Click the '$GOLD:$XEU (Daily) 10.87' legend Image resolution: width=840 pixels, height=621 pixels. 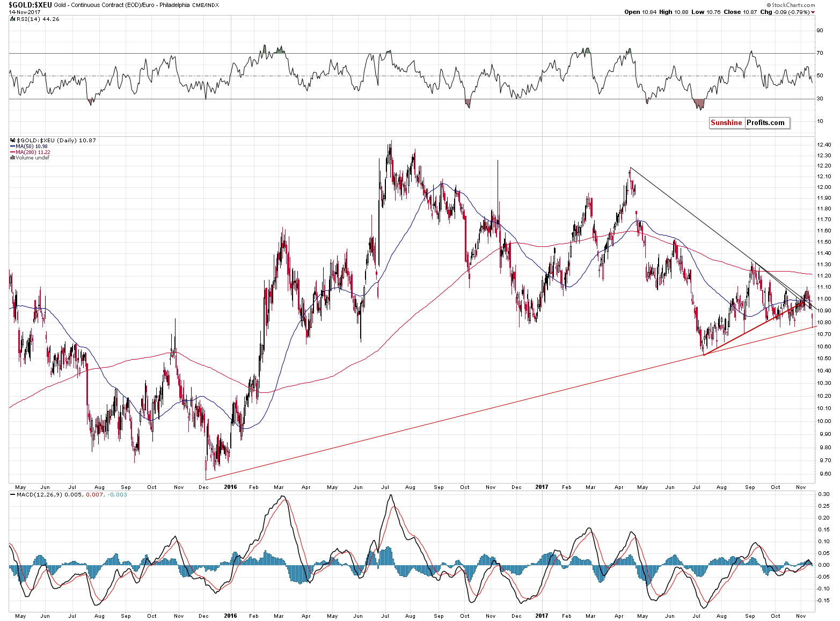pyautogui.click(x=56, y=140)
